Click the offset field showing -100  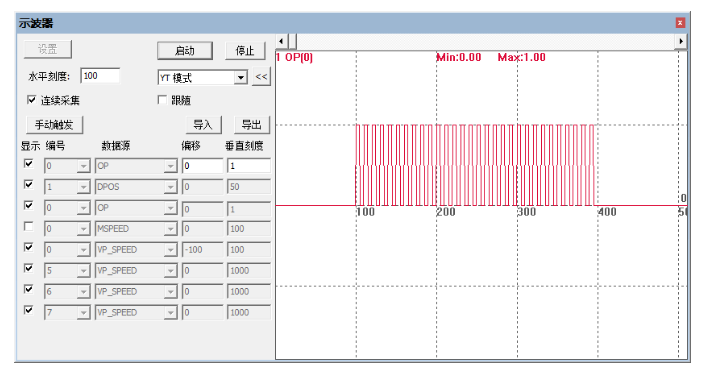coord(202,250)
